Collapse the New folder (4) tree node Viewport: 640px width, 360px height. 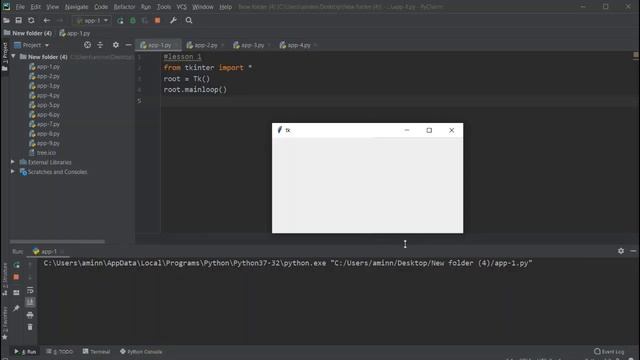coord(13,56)
